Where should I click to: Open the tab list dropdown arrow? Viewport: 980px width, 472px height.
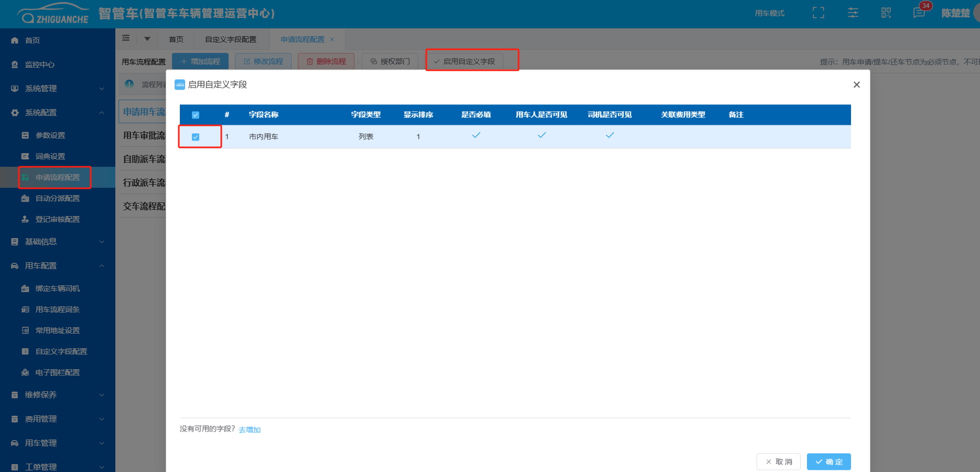point(147,39)
